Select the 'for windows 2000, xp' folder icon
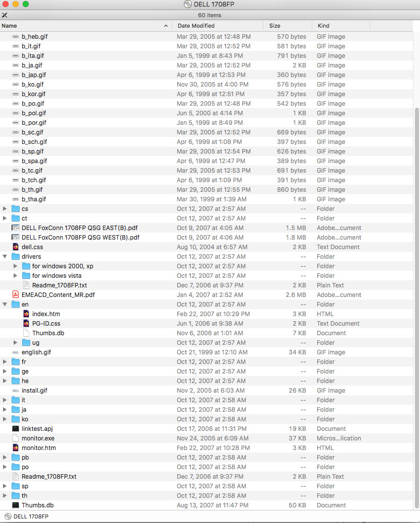 click(26, 266)
